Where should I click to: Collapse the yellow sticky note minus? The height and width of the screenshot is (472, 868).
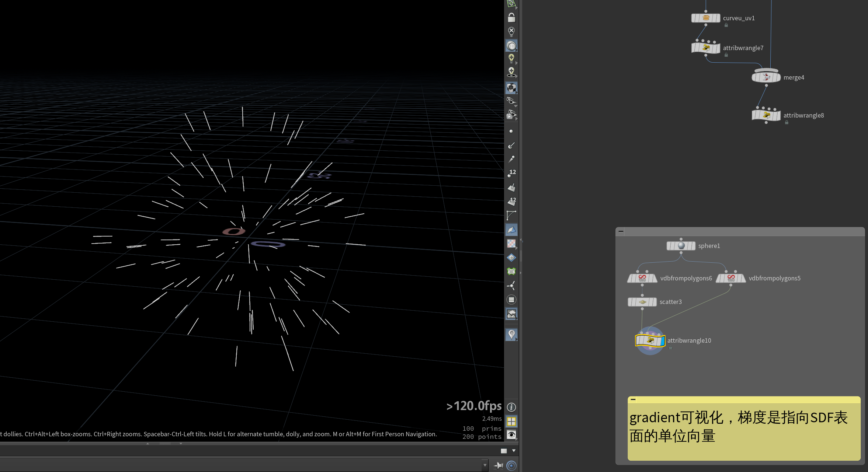point(633,399)
